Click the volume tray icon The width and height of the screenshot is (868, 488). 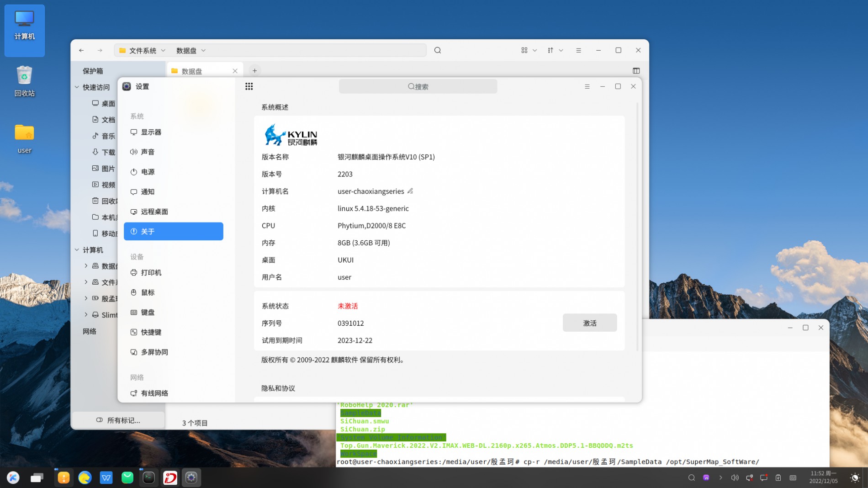tap(735, 477)
